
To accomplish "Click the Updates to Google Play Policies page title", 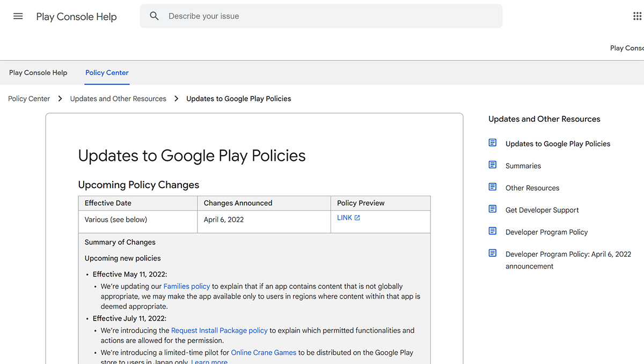I will (192, 155).
